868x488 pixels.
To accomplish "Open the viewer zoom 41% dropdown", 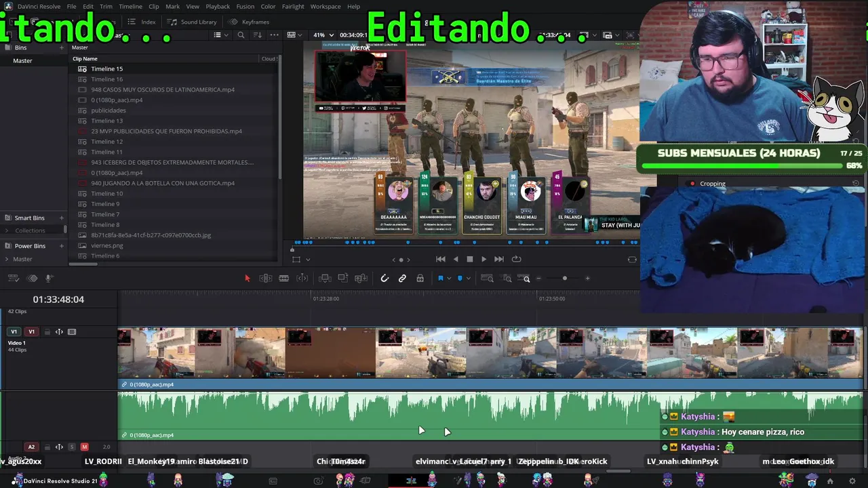I will (x=323, y=35).
